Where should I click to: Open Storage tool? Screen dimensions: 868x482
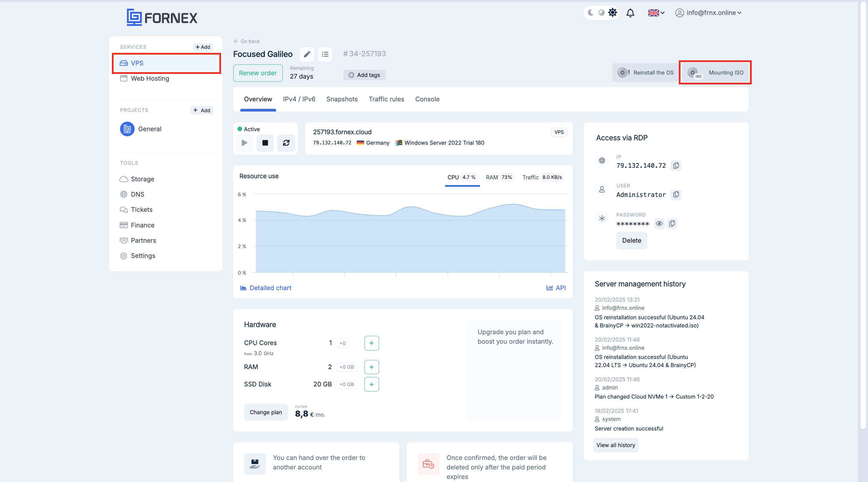coord(137,179)
